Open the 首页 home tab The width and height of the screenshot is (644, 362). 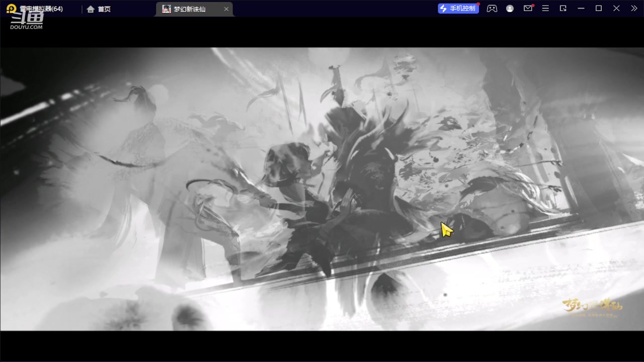[99, 9]
